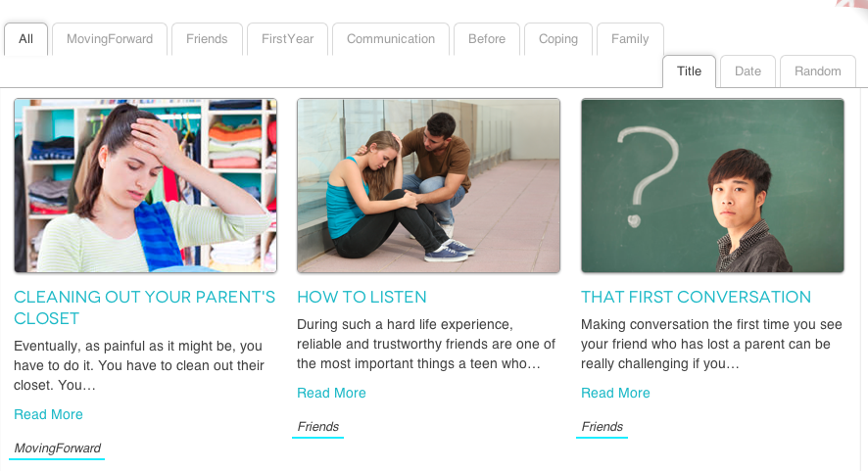Screen dimensions: 868x471
Task: Read More about cleaning out the closet
Action: tap(48, 414)
